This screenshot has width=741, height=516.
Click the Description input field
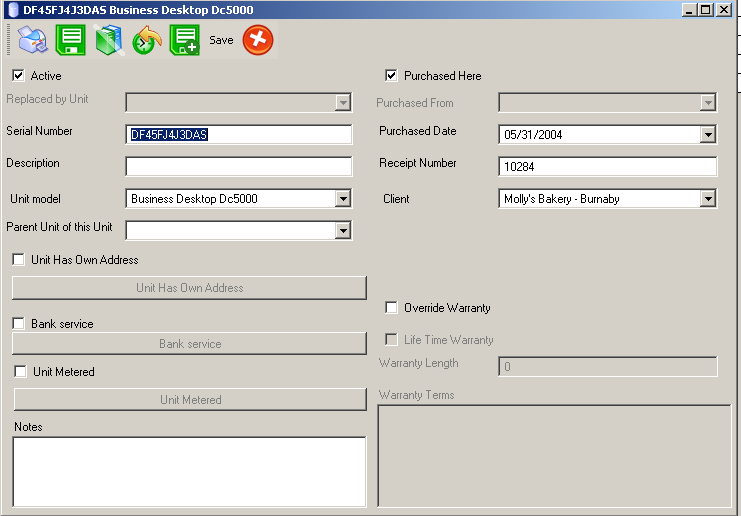click(239, 166)
